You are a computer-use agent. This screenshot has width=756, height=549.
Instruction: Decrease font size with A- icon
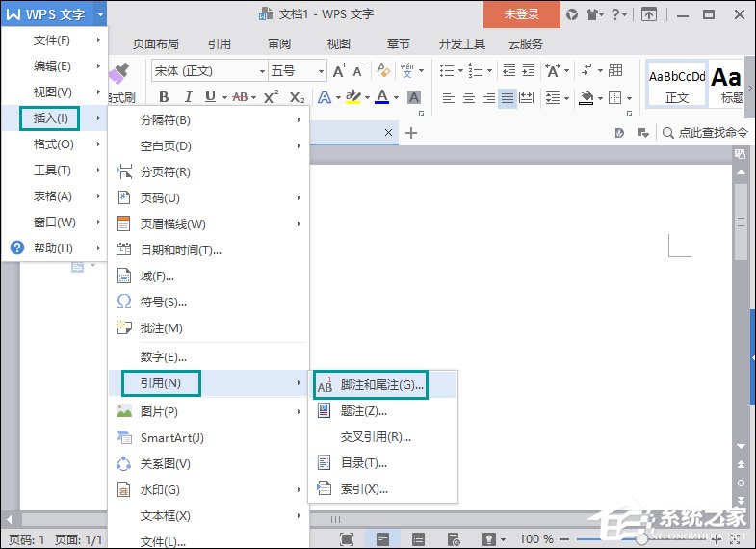tap(359, 71)
